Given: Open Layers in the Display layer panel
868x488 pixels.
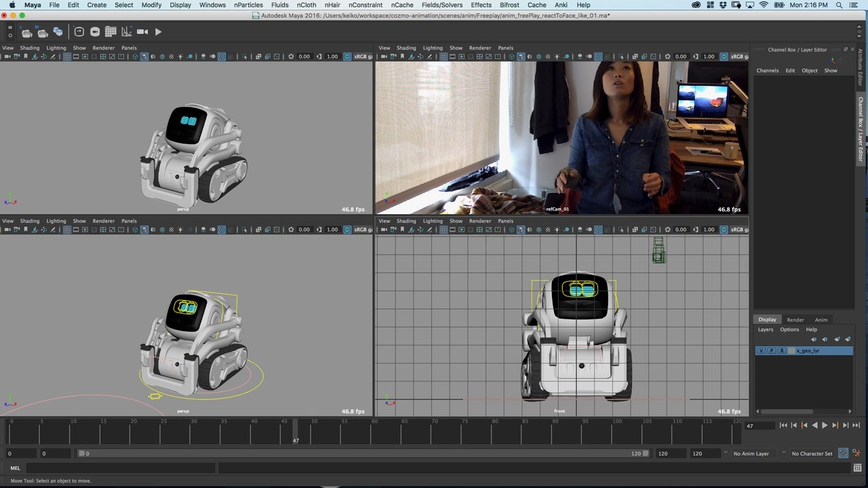Looking at the screenshot, I should [766, 329].
